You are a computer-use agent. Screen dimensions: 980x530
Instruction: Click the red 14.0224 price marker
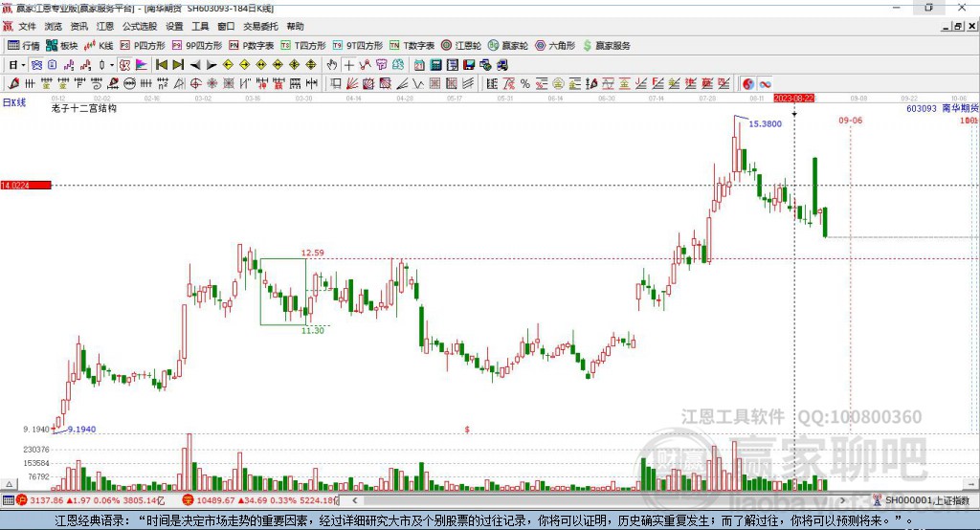click(26, 185)
